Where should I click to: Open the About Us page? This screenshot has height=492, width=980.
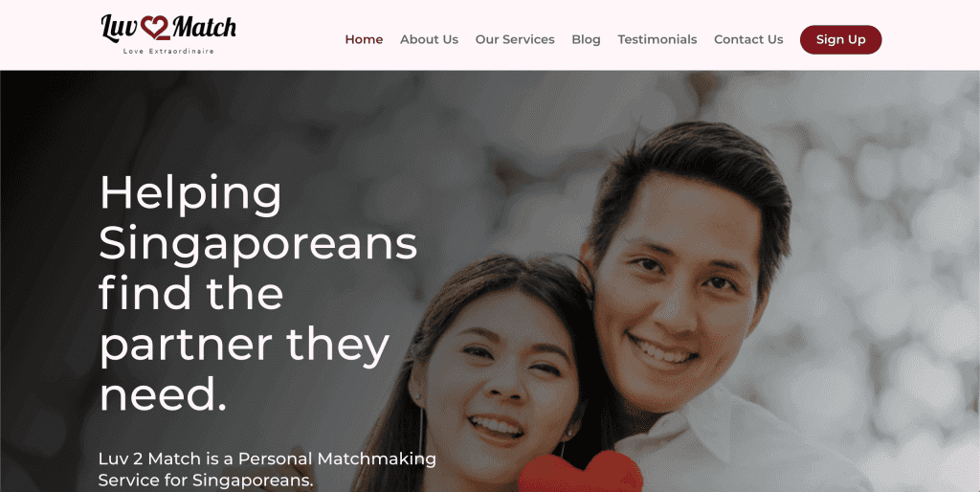430,39
